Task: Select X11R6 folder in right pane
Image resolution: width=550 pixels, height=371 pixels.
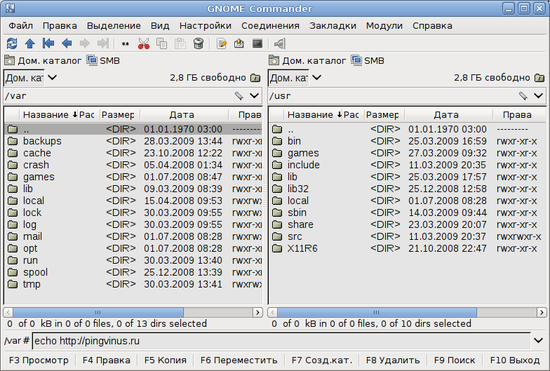Action: [x=408, y=248]
